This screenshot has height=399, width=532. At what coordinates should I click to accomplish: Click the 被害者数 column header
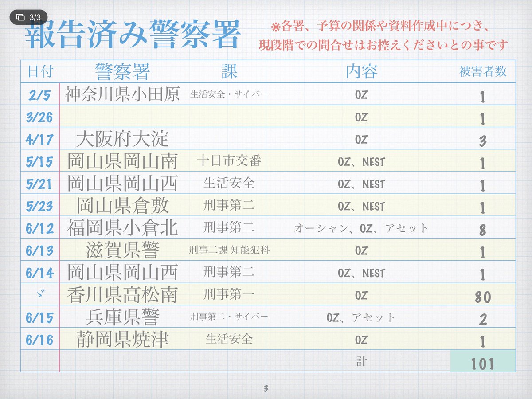(x=483, y=71)
